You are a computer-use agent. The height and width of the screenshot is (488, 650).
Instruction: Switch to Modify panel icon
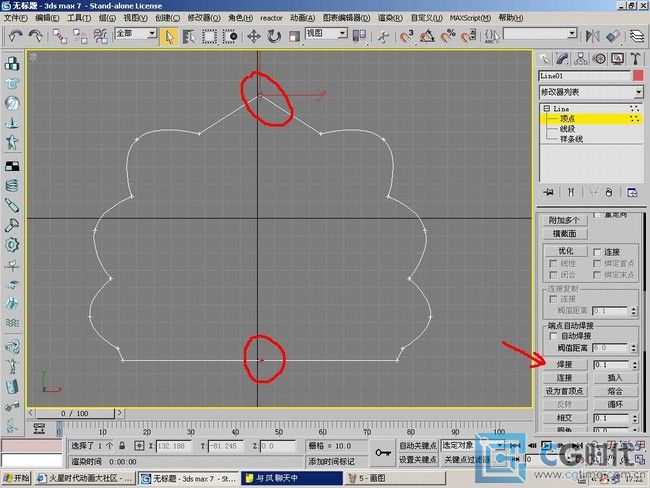point(563,59)
